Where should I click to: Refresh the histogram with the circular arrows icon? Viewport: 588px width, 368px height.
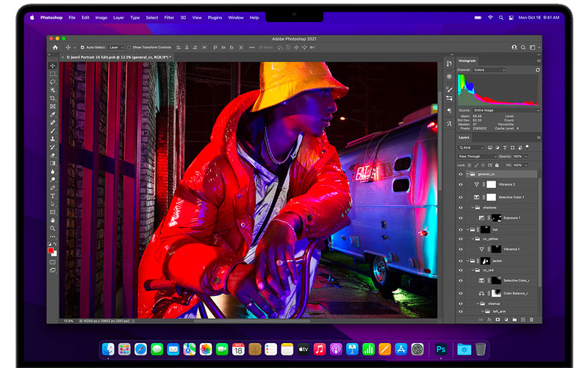pos(537,70)
